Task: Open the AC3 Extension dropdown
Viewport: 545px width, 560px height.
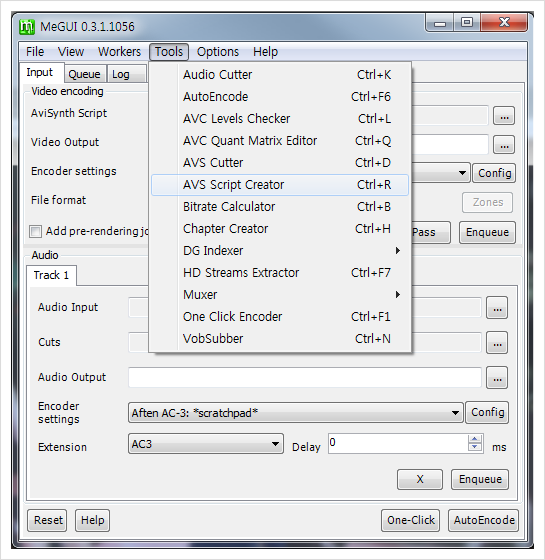Action: [206, 444]
